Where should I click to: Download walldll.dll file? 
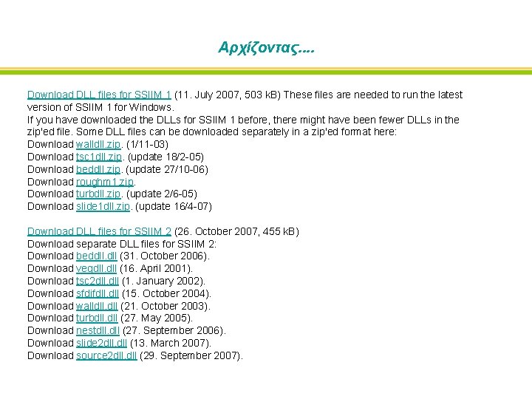(x=97, y=306)
